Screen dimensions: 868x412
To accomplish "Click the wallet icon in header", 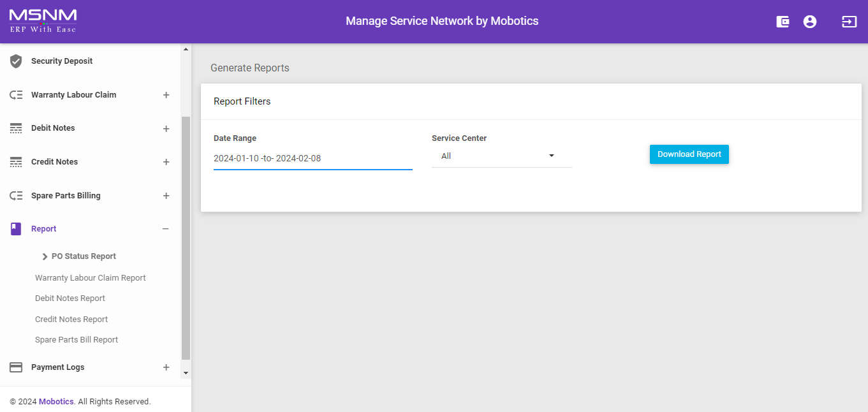I will point(783,22).
